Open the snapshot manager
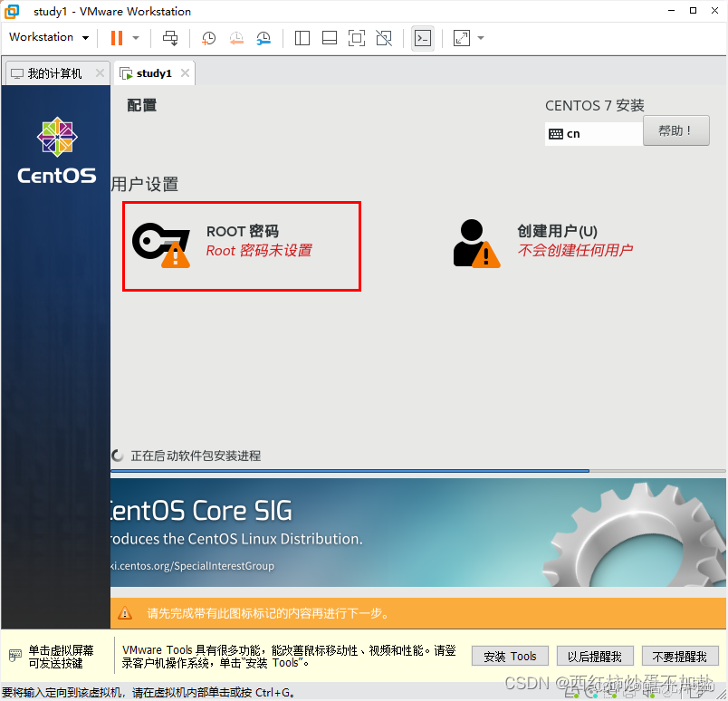Screen dimensions: 728x701 click(x=263, y=38)
